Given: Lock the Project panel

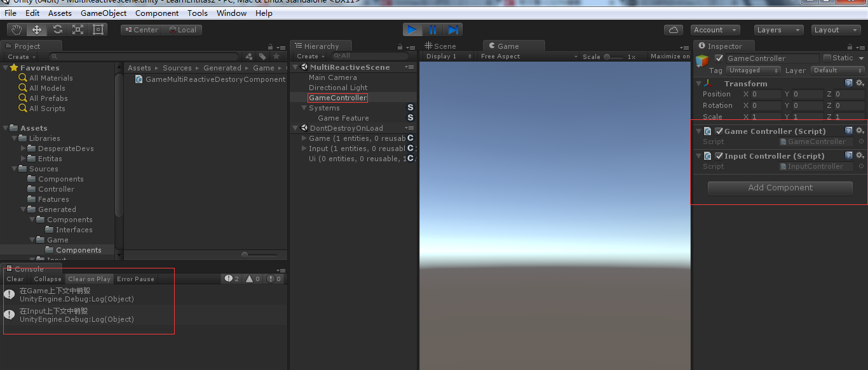Looking at the screenshot, I should [x=271, y=46].
